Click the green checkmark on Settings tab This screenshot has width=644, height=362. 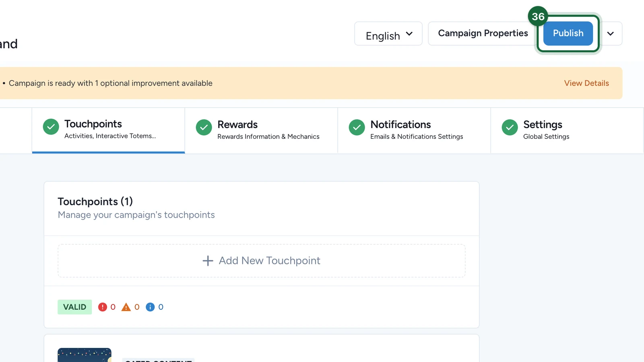[x=510, y=127]
